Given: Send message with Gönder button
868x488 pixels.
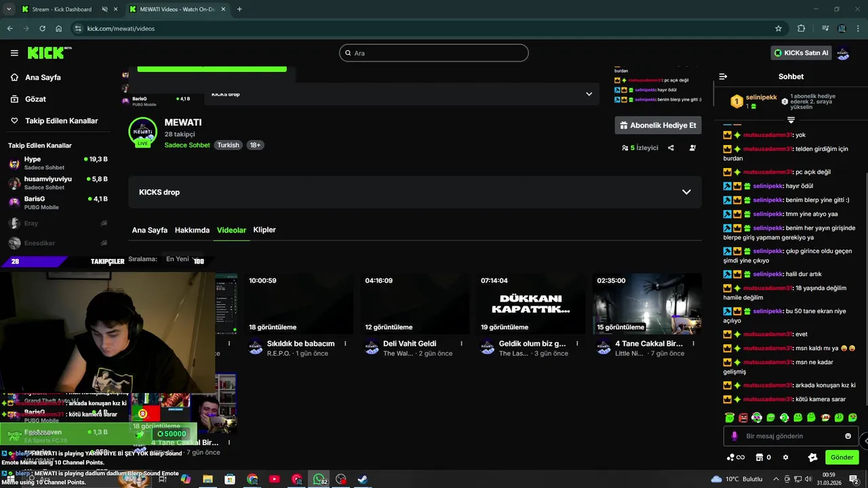Looking at the screenshot, I should (842, 457).
